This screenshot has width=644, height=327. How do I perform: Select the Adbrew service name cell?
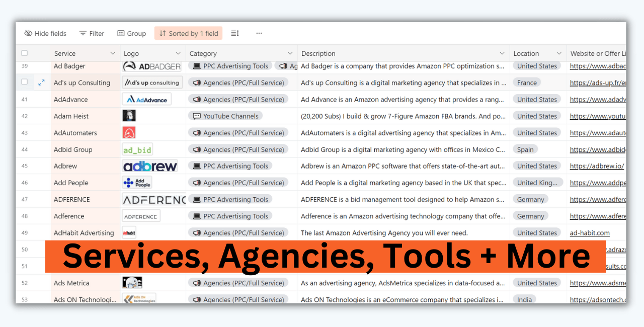click(x=86, y=166)
